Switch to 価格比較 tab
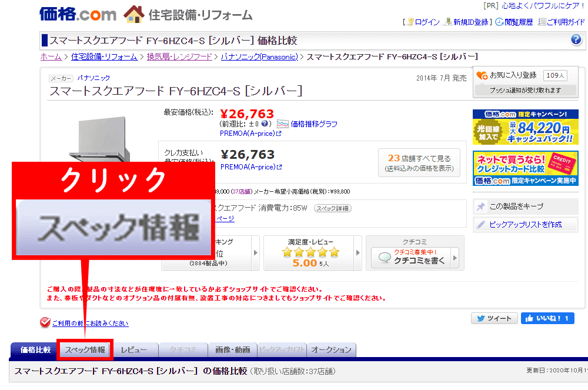588x390 pixels. [35, 350]
